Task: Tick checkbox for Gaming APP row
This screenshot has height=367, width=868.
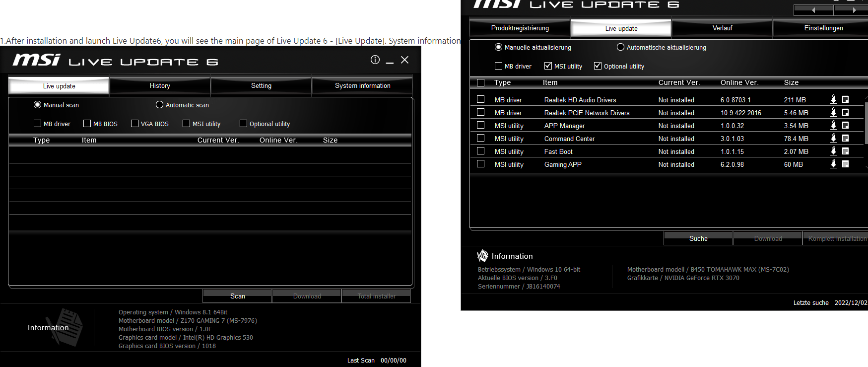Action: (480, 164)
